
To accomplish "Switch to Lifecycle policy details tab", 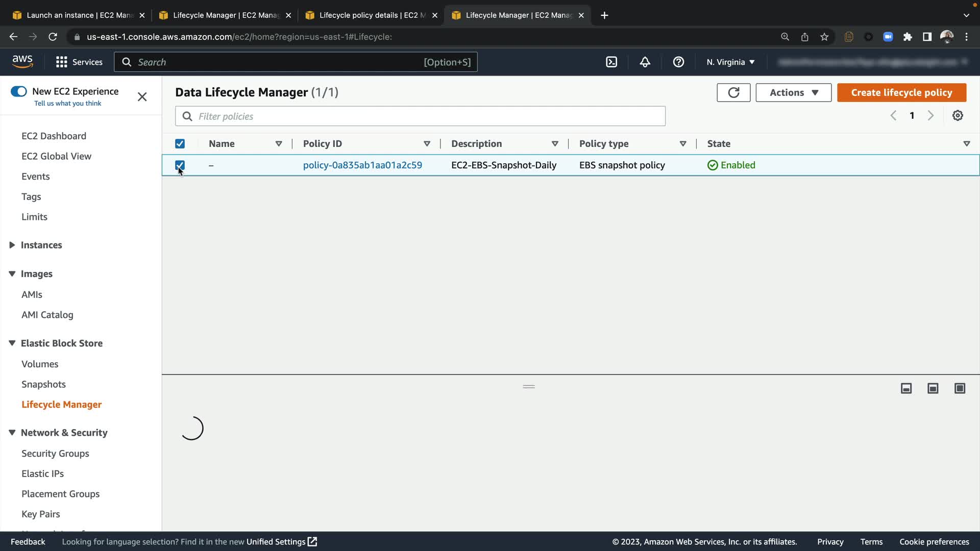I will [x=368, y=15].
